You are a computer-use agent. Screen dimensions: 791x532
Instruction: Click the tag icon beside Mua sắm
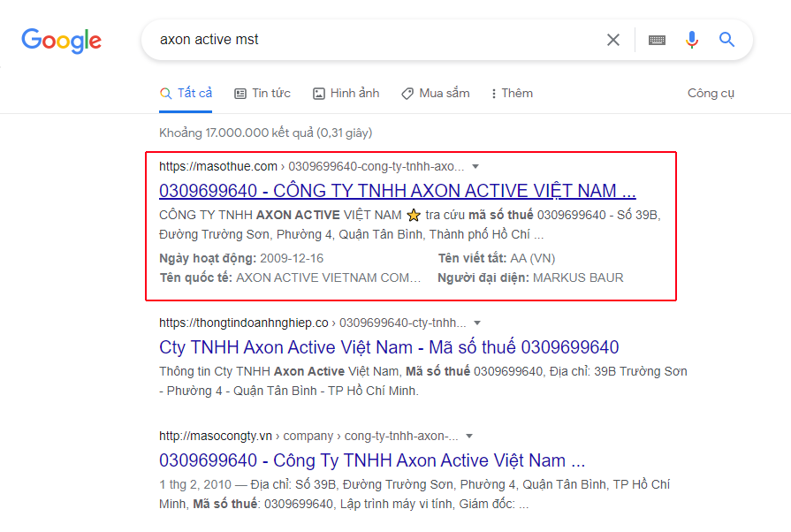[407, 94]
